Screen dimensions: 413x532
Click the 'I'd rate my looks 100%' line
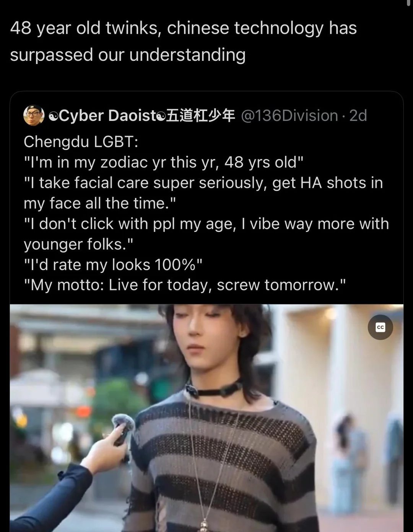click(113, 264)
